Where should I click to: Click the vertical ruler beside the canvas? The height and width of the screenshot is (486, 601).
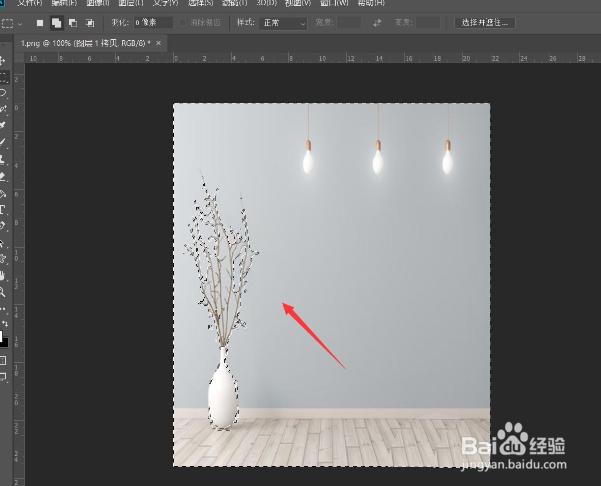[19, 274]
